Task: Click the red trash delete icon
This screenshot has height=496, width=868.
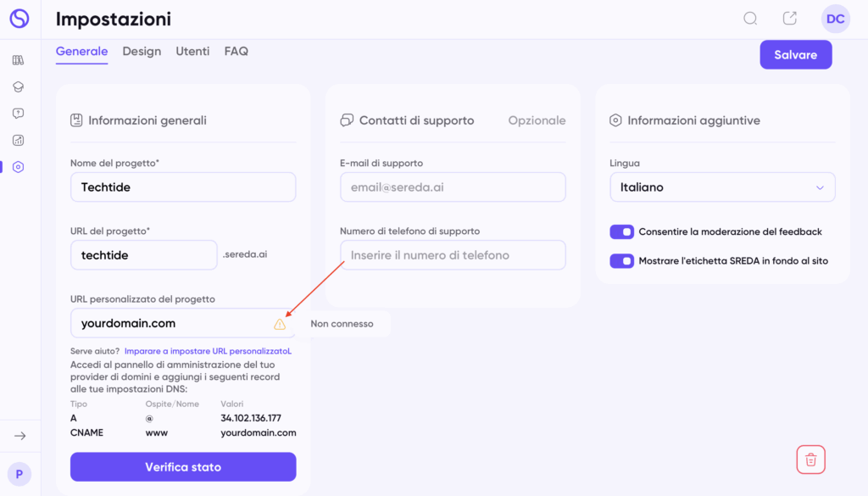Action: coord(811,460)
